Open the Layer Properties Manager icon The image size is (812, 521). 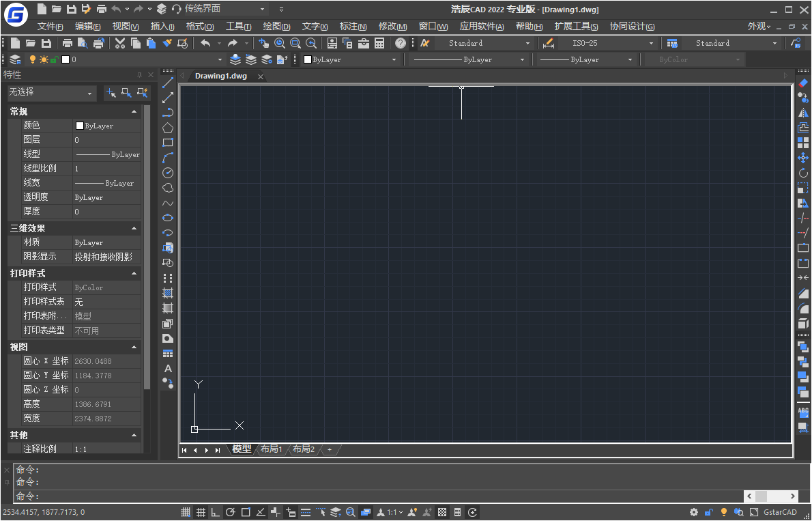[x=14, y=59]
